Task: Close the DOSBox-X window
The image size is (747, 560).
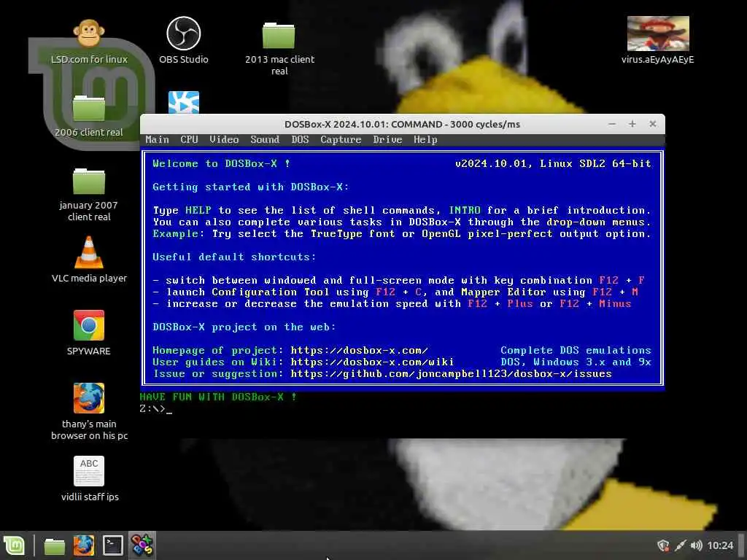Action: pyautogui.click(x=653, y=124)
